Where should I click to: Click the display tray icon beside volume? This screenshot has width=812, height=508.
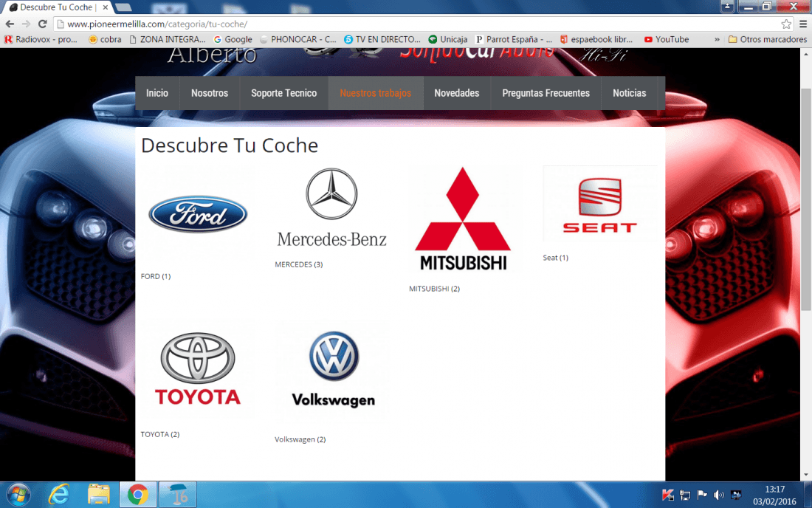tap(736, 495)
